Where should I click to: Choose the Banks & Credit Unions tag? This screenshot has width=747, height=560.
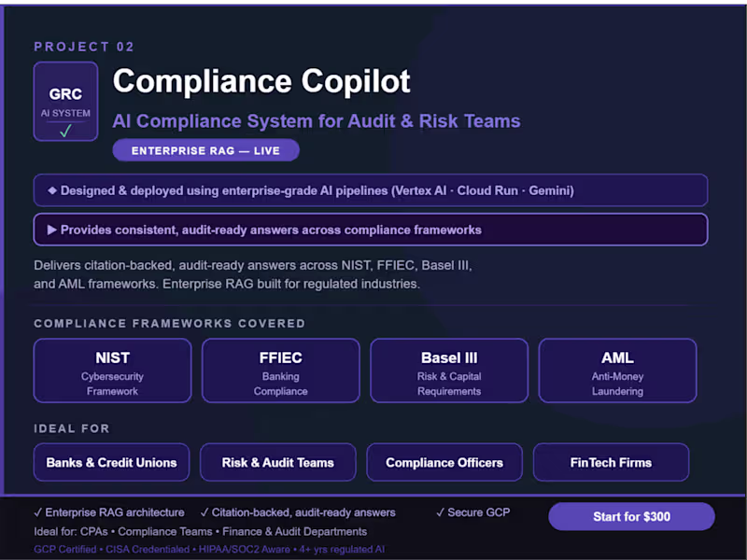pyautogui.click(x=111, y=462)
